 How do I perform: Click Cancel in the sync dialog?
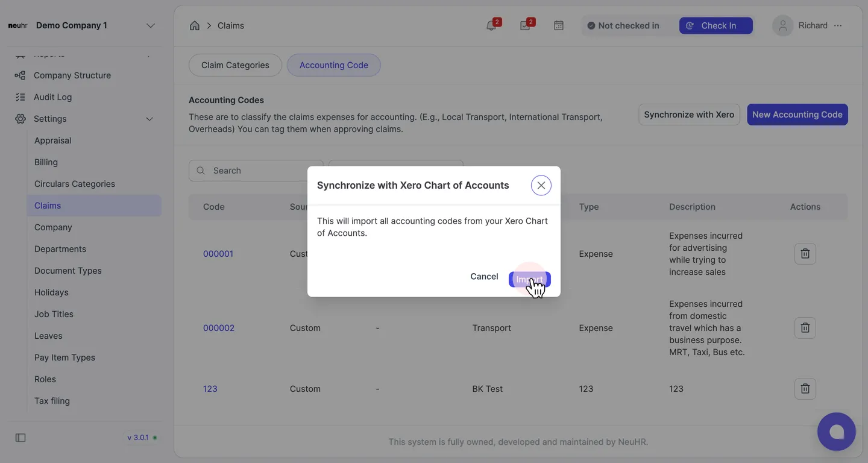click(x=484, y=276)
